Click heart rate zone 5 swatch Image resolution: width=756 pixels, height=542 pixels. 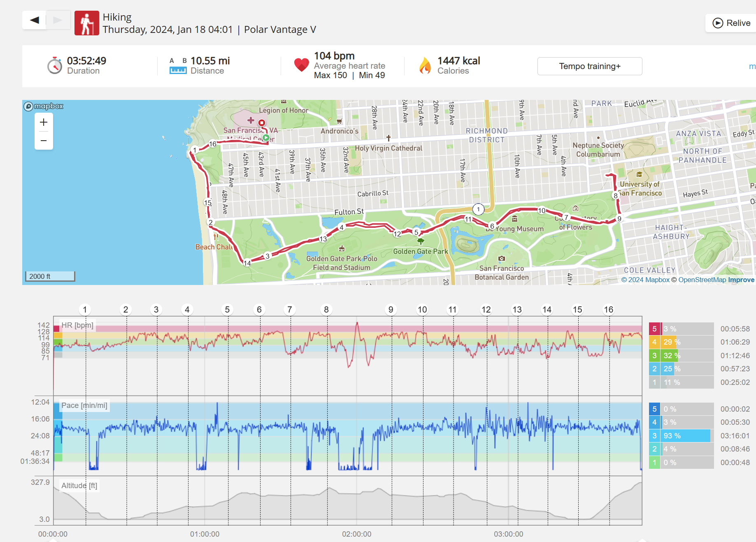pyautogui.click(x=654, y=329)
